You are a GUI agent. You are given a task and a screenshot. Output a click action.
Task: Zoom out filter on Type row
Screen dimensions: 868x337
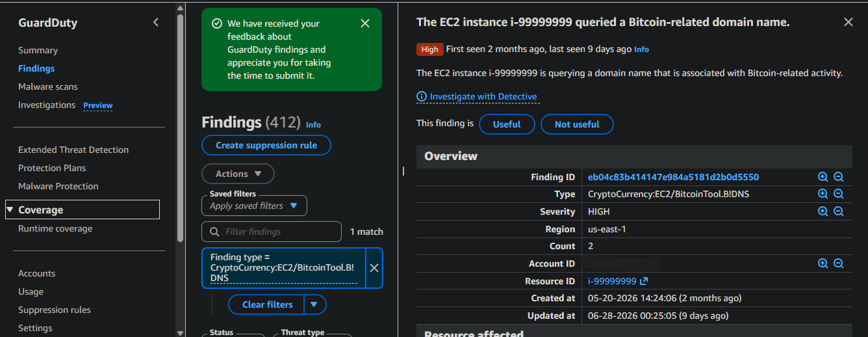click(x=838, y=194)
